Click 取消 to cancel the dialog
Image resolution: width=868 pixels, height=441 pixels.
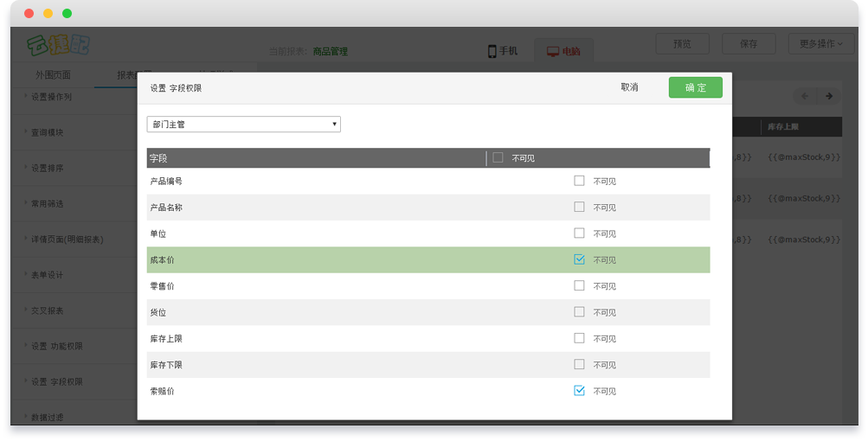click(x=629, y=87)
